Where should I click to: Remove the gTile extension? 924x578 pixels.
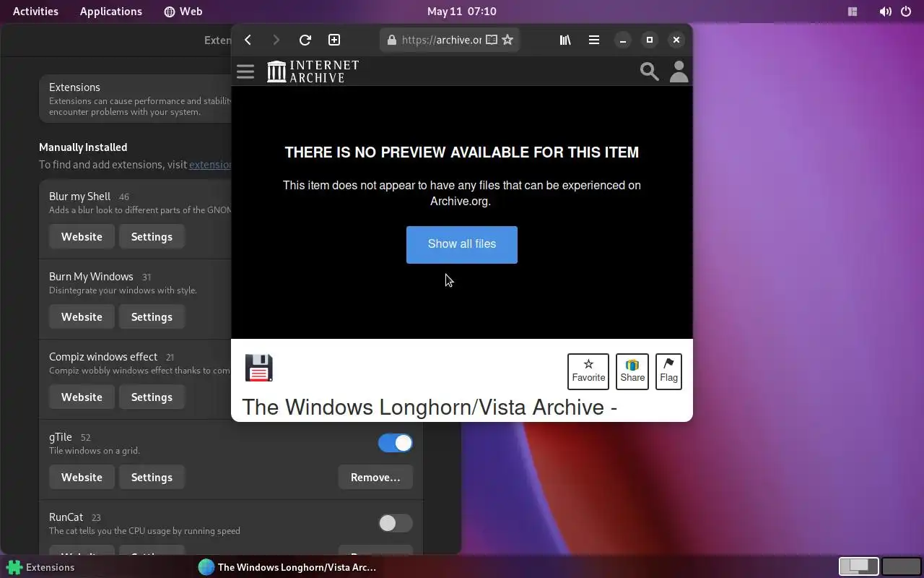pos(375,478)
